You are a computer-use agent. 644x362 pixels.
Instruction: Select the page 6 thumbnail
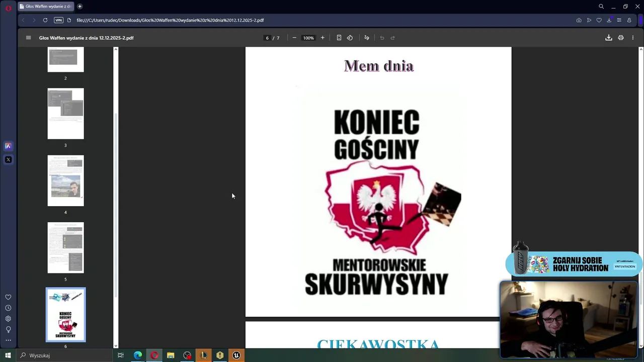click(x=65, y=315)
